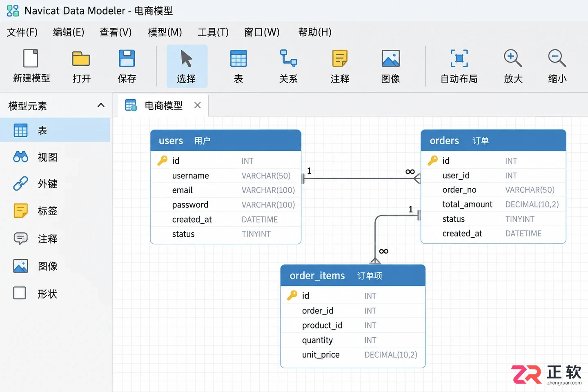Image resolution: width=588 pixels, height=392 pixels.
Task: Zoom in with 放大 magnifier
Action: 513,66
